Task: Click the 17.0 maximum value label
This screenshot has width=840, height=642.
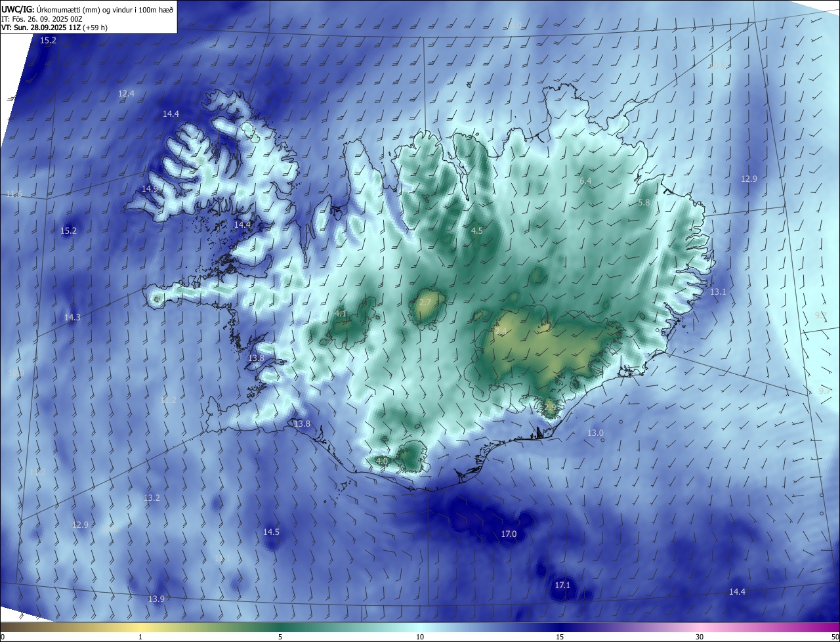Action: click(509, 534)
